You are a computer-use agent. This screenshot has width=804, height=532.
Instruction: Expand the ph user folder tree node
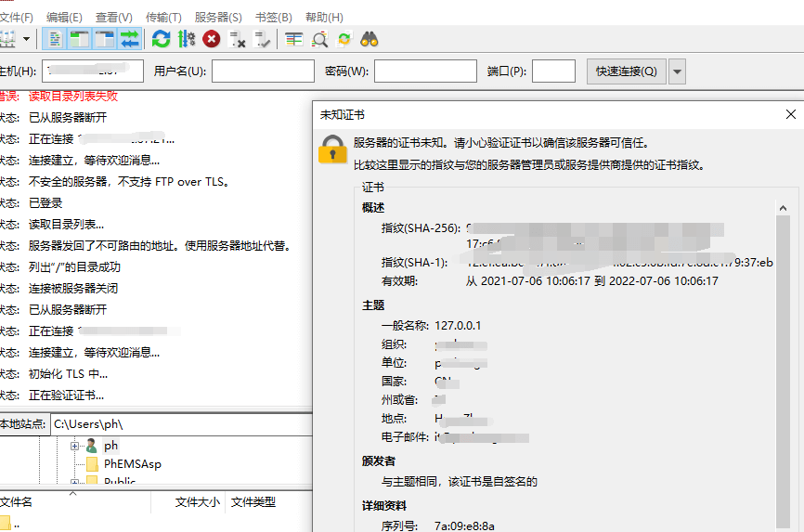pyautogui.click(x=75, y=447)
